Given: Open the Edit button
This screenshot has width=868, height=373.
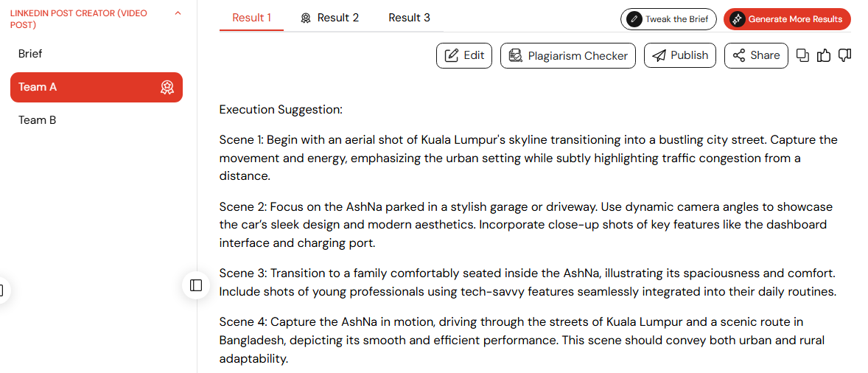Looking at the screenshot, I should [x=464, y=55].
